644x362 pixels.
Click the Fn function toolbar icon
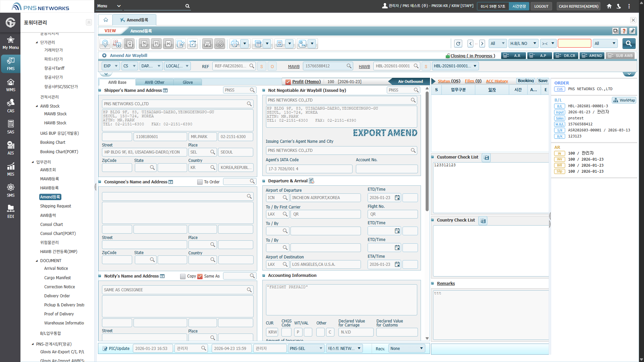pos(303,44)
